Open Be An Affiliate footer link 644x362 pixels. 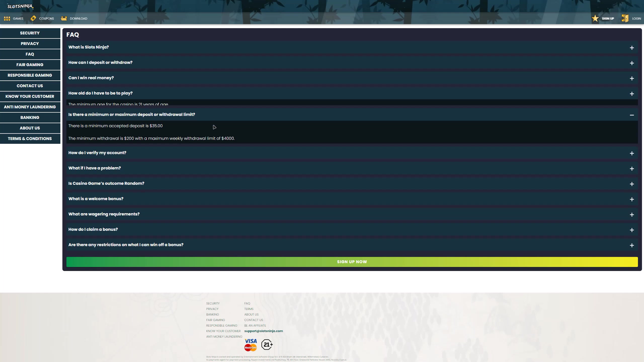click(x=255, y=326)
